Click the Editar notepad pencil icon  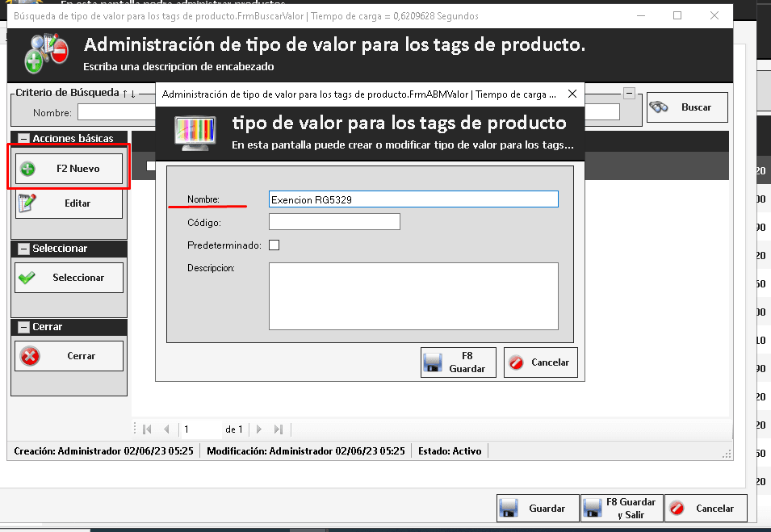click(x=27, y=203)
